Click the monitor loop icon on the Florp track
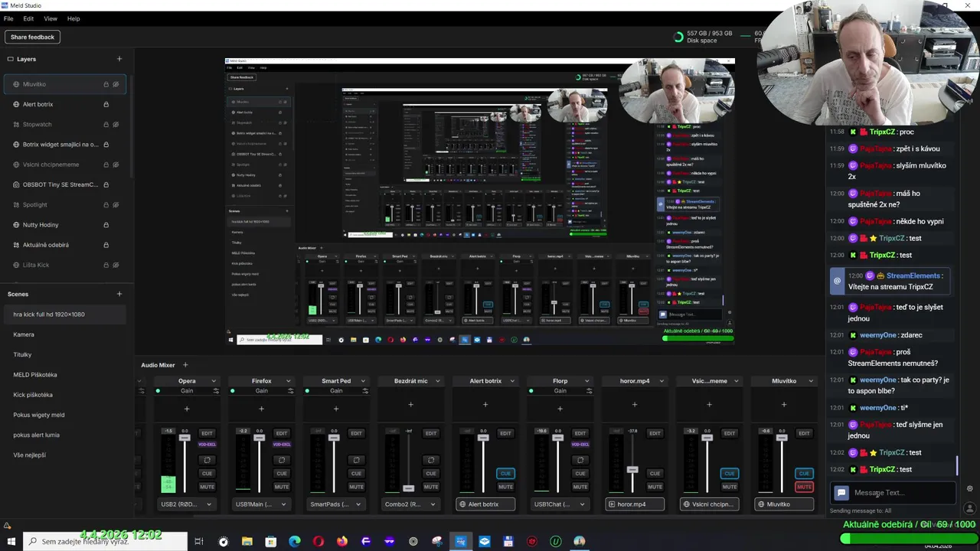Screen dimensions: 980x551 [580, 460]
